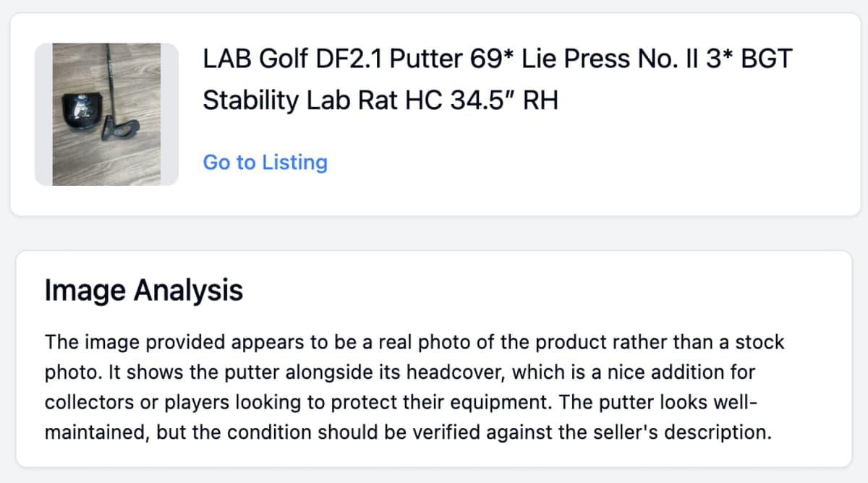Select the Image Analysis heading
Viewport: 868px width, 483px height.
pyautogui.click(x=143, y=291)
